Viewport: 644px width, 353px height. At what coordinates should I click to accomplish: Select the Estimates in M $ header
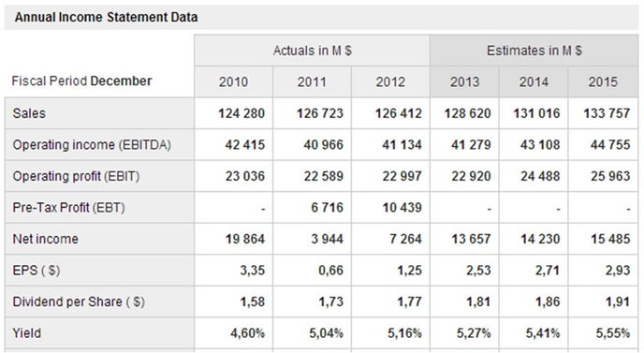point(534,51)
